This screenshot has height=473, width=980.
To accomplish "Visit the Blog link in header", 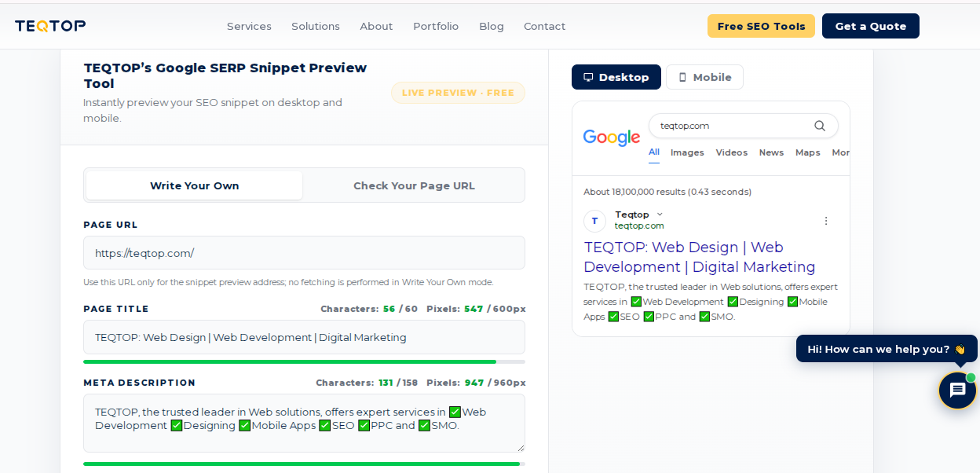I will click(492, 26).
